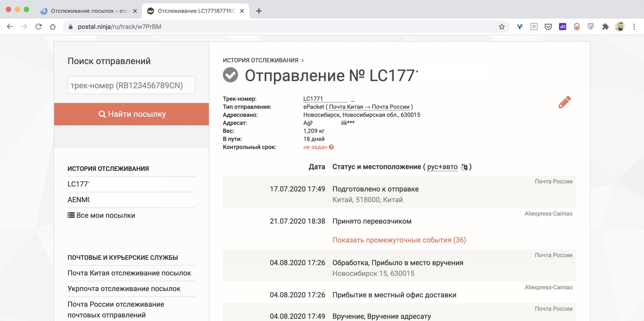Click the date '17.07.2020 17:49'
Image resolution: width=644 pixels, height=321 pixels.
[x=297, y=189]
